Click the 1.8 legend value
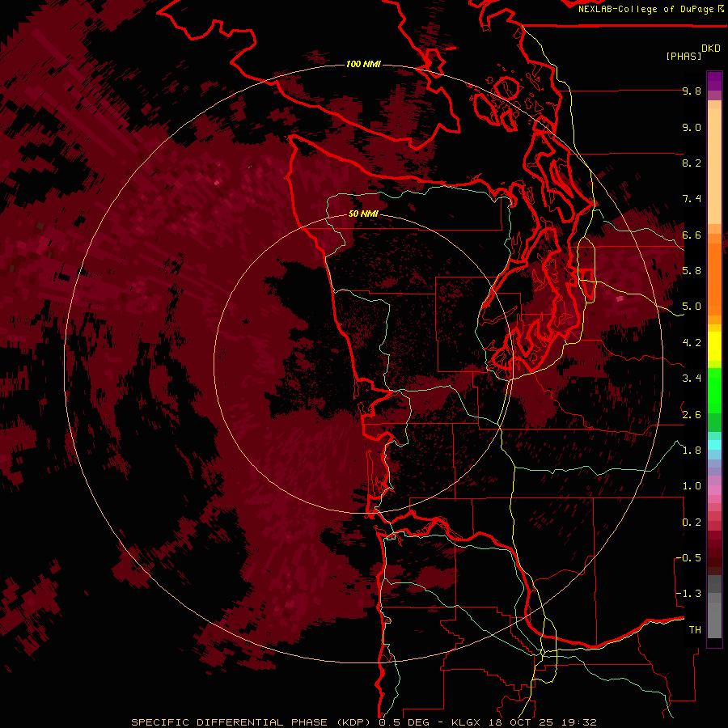The image size is (728, 728). click(x=692, y=451)
